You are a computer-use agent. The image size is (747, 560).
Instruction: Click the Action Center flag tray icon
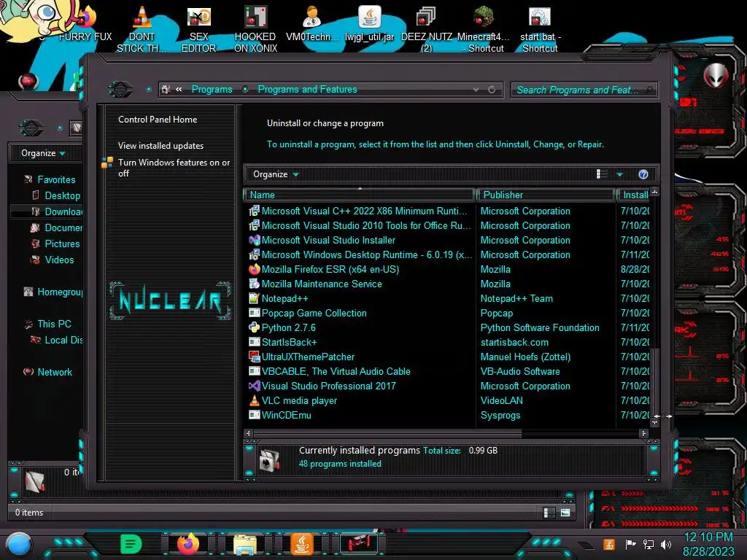(630, 544)
